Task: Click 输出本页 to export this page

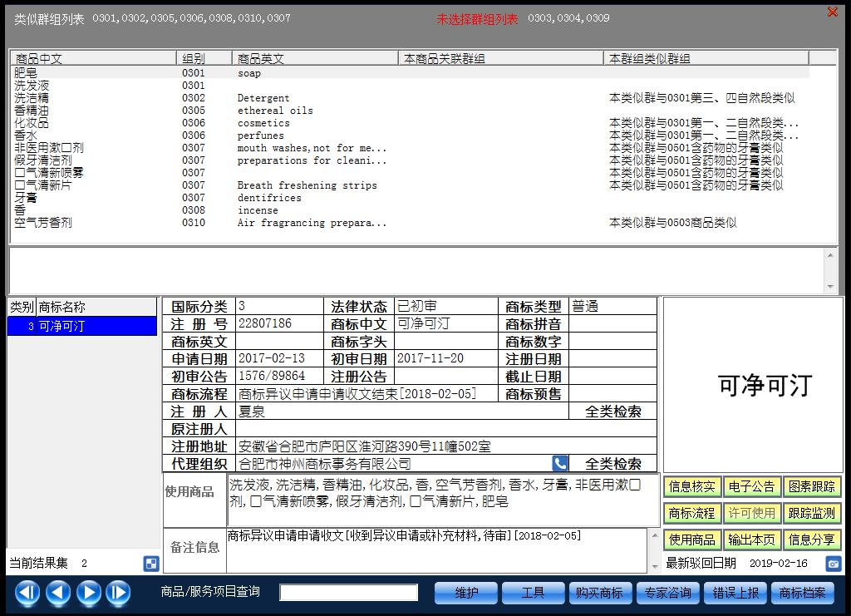Action: point(752,540)
